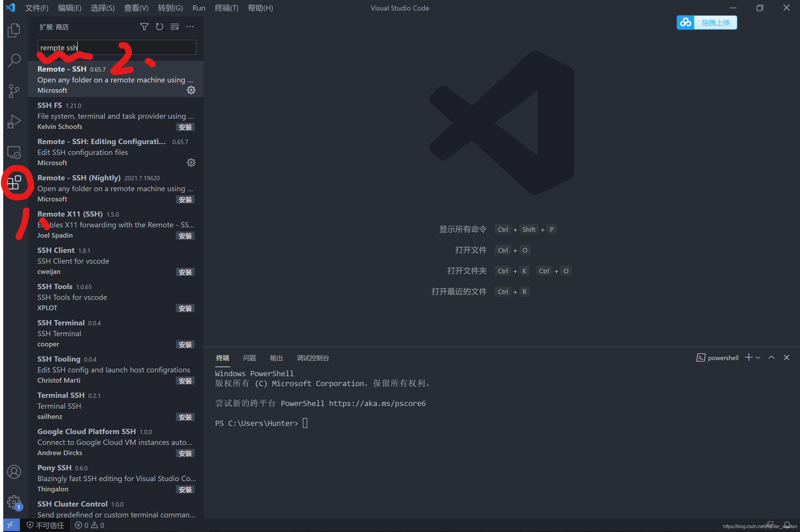Select Remote - SSH: Editing Configuration title

click(x=101, y=141)
